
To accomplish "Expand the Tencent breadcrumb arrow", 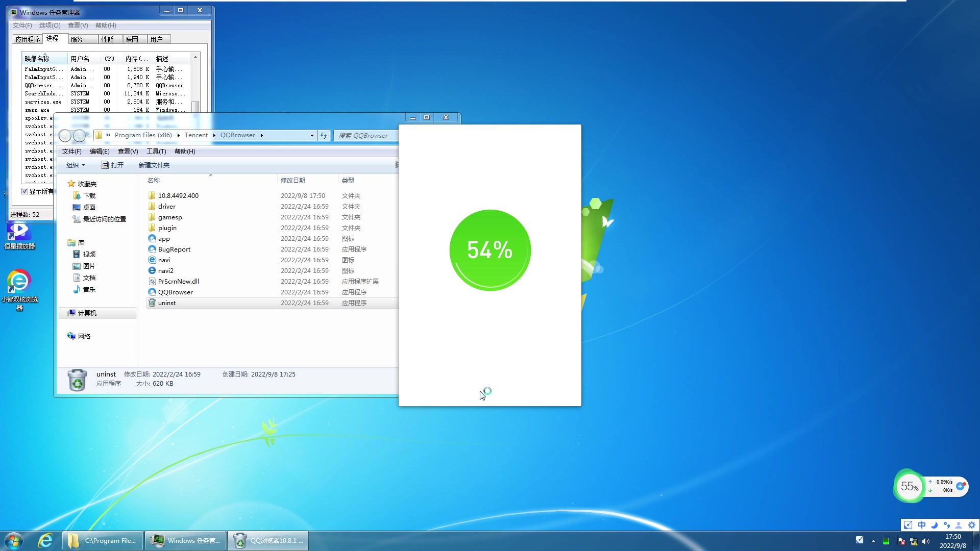I will 214,135.
